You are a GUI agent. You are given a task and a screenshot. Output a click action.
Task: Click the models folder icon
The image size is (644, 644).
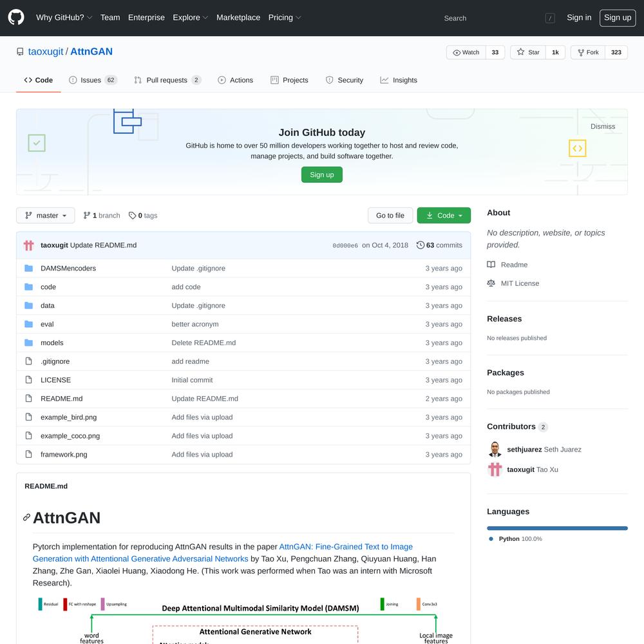click(29, 343)
